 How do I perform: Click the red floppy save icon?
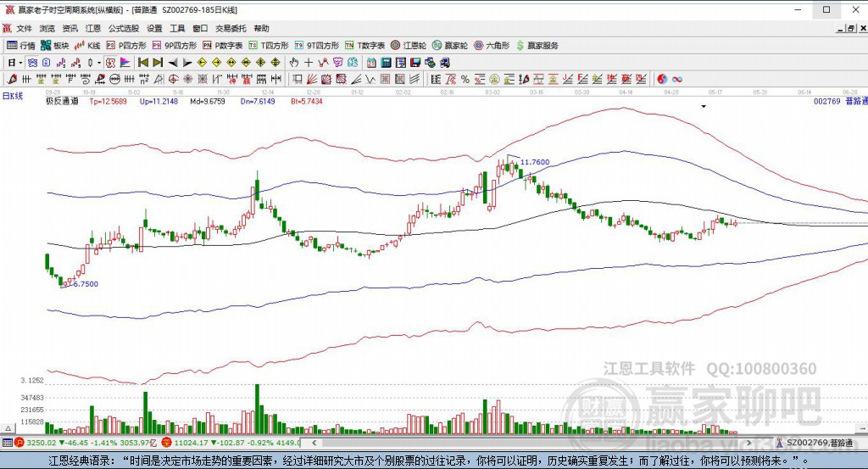coord(415,63)
